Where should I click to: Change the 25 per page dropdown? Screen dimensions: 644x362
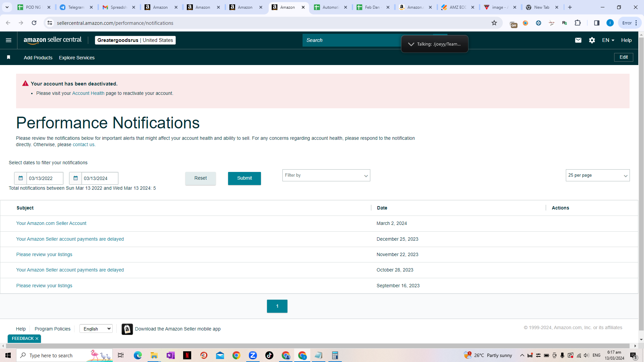click(x=598, y=175)
